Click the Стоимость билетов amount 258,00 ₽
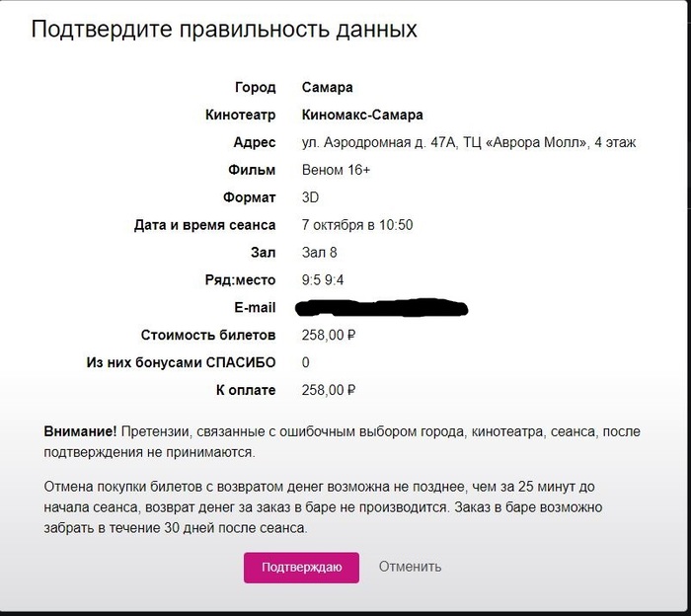Image resolution: width=691 pixels, height=616 pixels. pyautogui.click(x=328, y=335)
